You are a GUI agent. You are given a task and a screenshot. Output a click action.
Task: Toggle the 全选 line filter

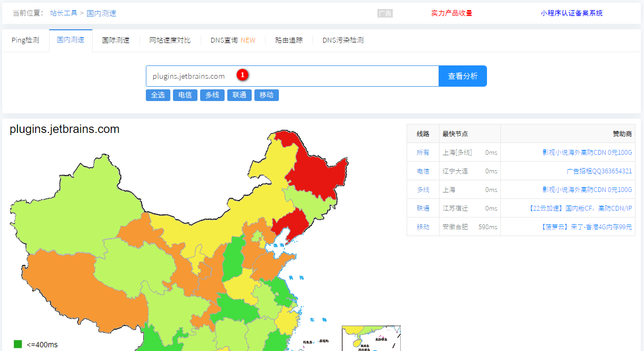(158, 95)
